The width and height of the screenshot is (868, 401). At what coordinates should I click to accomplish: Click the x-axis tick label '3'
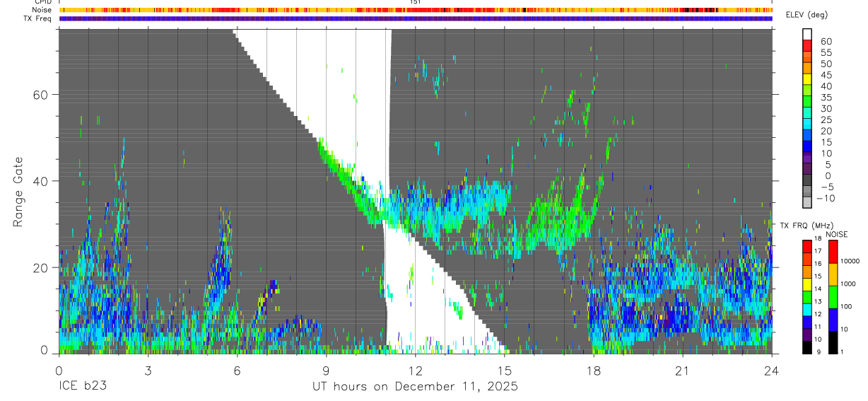[148, 370]
